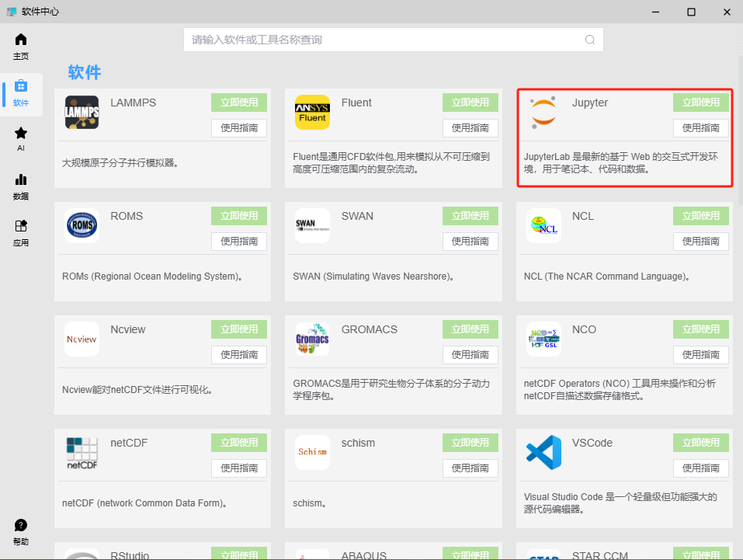Click the ABAQUS card title

click(x=364, y=555)
